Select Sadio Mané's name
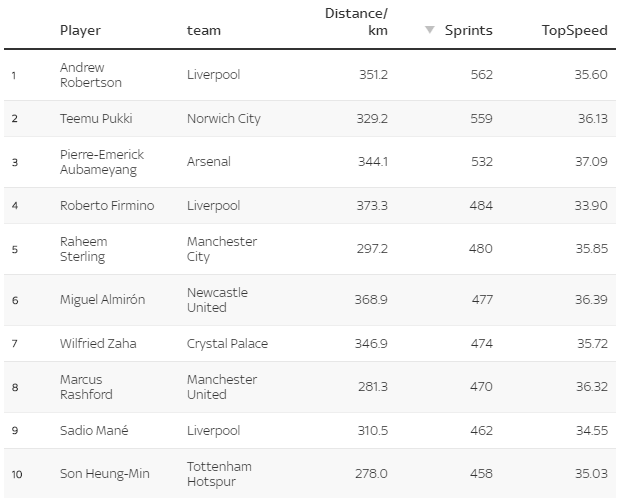This screenshot has width=621, height=498. [94, 430]
